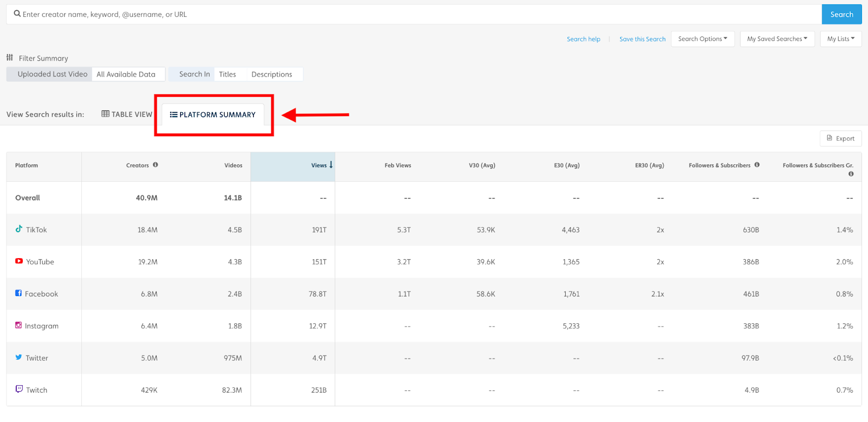Open the Filter Summary sliders icon
The height and width of the screenshot is (422, 868).
[10, 57]
